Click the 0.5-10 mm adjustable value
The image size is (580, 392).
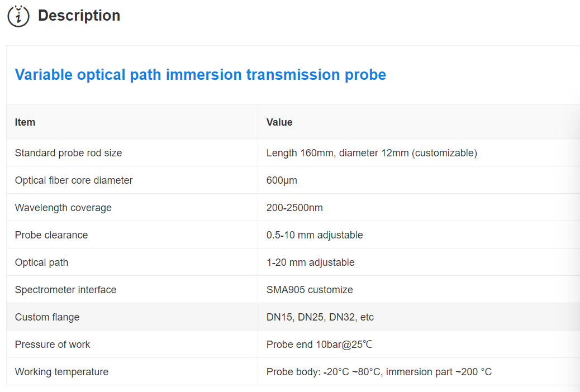click(315, 235)
